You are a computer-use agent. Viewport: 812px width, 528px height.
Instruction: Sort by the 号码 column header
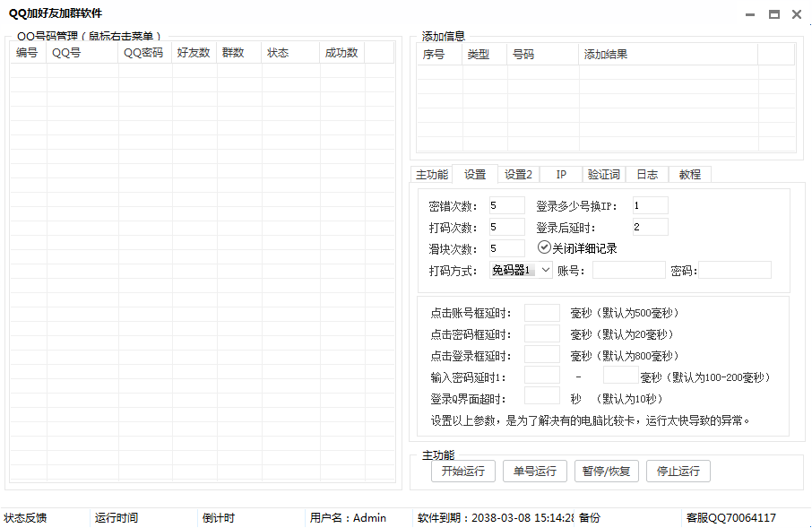pos(543,55)
